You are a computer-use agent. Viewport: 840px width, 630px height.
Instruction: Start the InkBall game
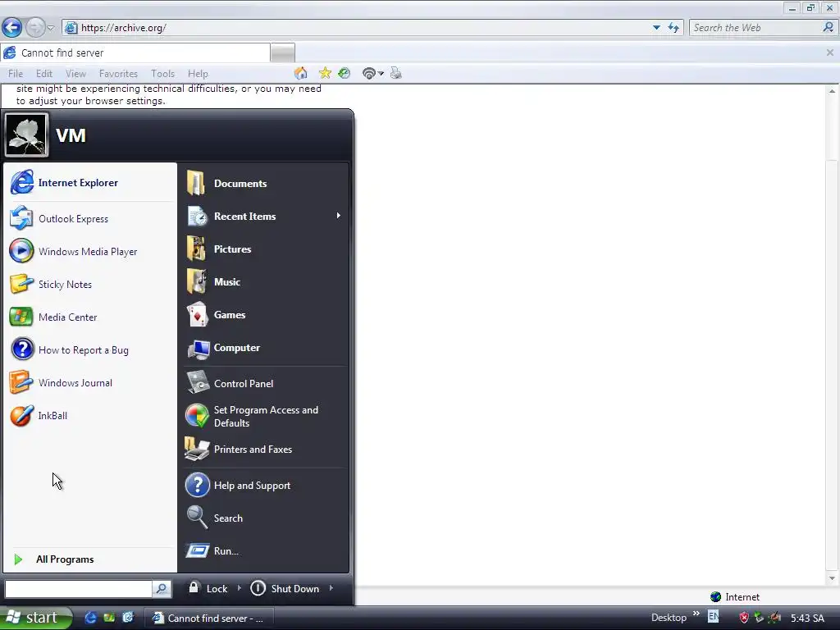point(89,416)
